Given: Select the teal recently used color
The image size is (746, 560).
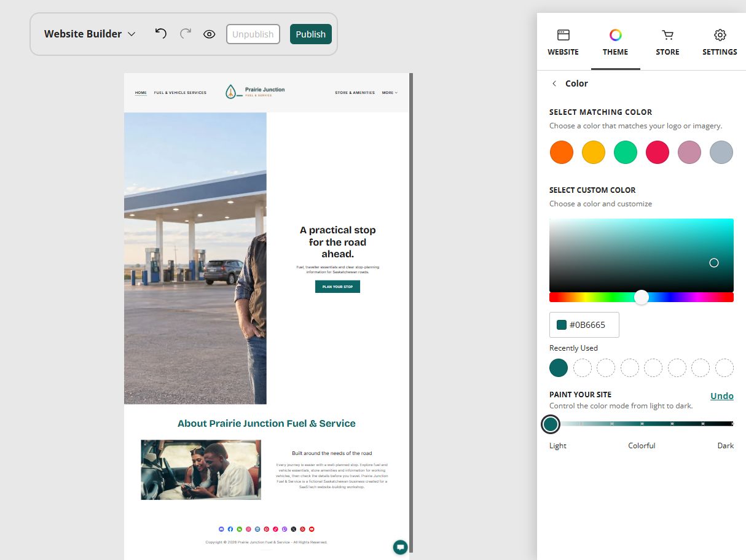Looking at the screenshot, I should [x=559, y=368].
